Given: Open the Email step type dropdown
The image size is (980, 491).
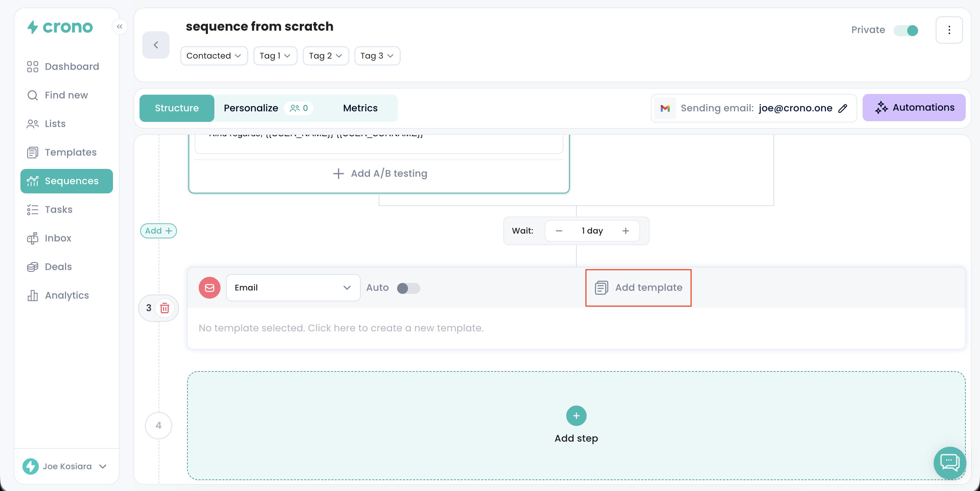Looking at the screenshot, I should click(x=293, y=288).
